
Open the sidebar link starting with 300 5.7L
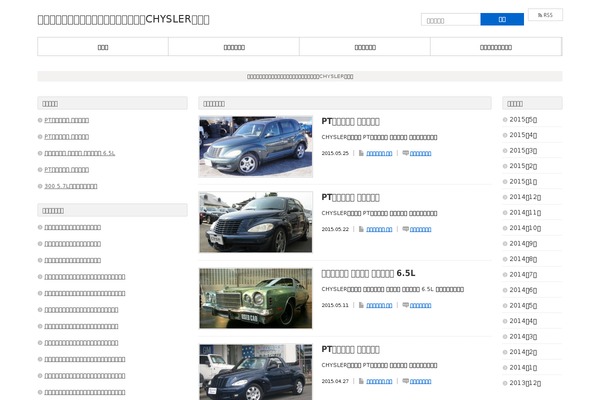pos(71,186)
